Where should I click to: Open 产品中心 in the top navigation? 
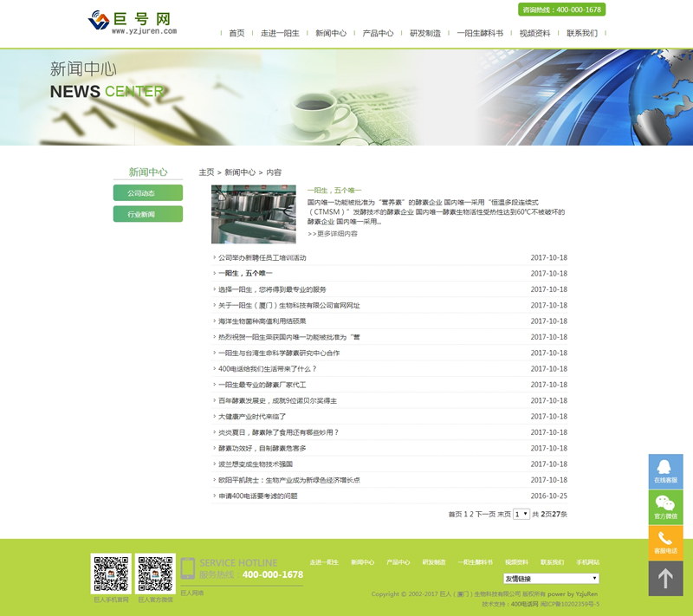(x=378, y=33)
